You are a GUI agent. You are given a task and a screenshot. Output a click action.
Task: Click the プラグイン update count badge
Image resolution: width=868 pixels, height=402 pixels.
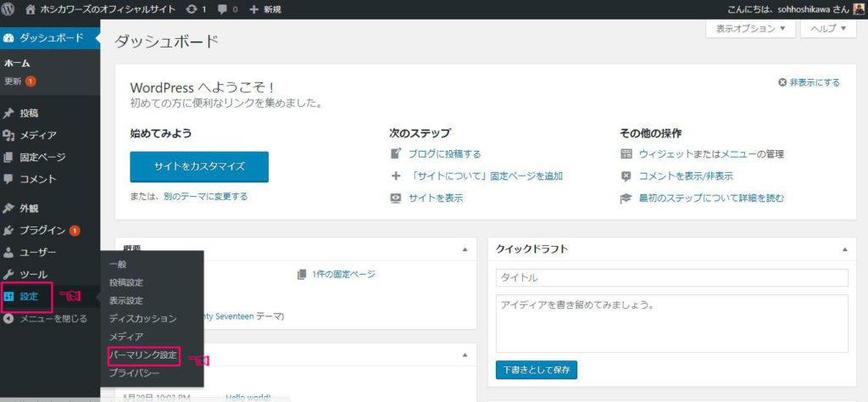point(75,231)
